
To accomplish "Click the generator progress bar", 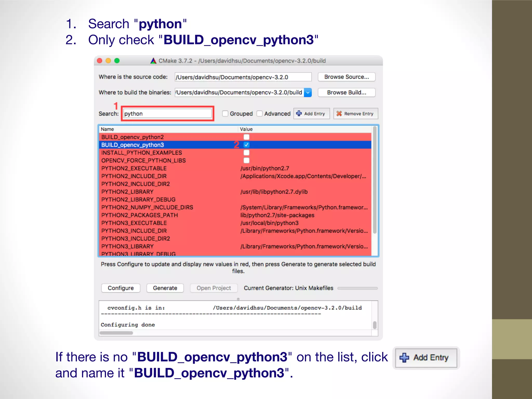I will click(x=357, y=288).
